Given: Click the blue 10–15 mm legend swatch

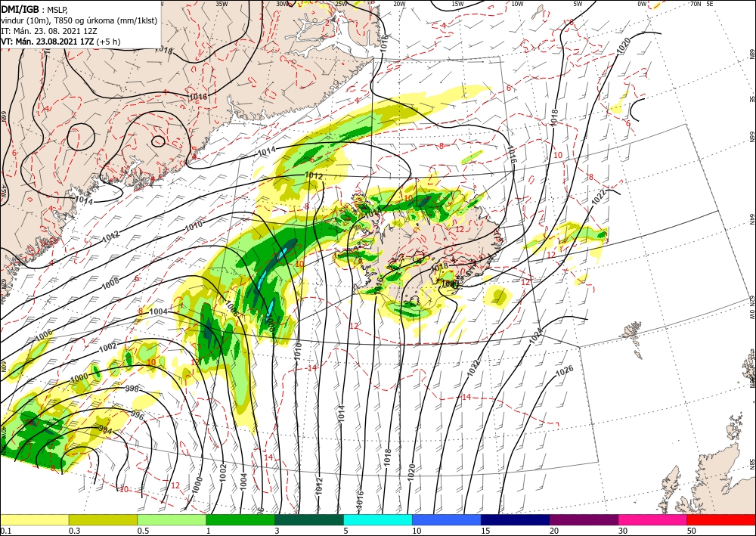Looking at the screenshot, I should (x=447, y=519).
